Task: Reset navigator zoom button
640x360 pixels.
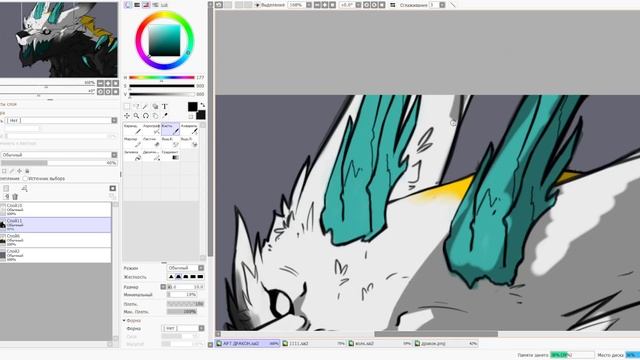Action: (x=116, y=83)
